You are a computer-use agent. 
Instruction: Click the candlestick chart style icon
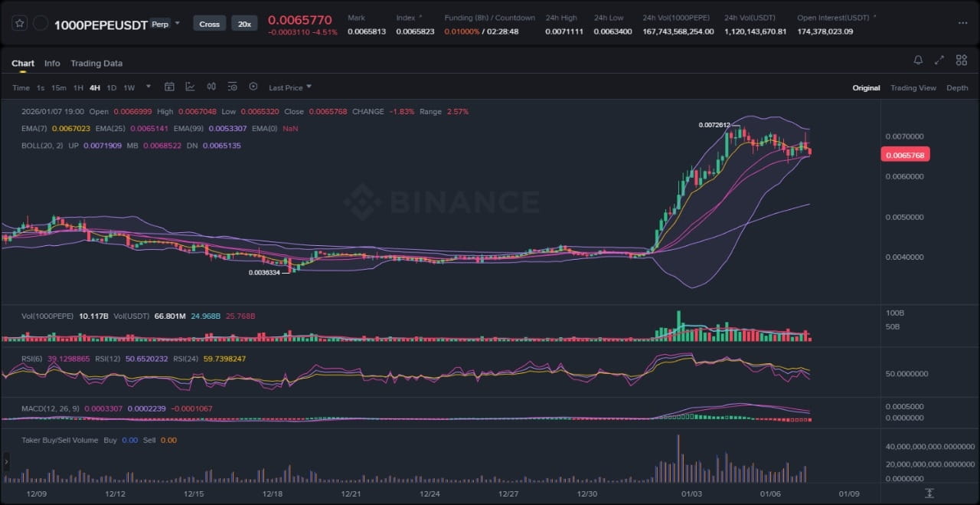coord(211,87)
